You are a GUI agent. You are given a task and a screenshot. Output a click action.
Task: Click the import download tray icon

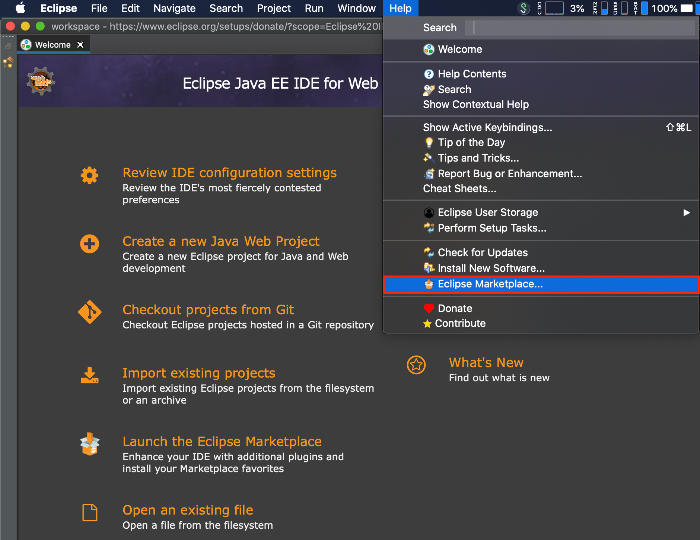click(89, 375)
